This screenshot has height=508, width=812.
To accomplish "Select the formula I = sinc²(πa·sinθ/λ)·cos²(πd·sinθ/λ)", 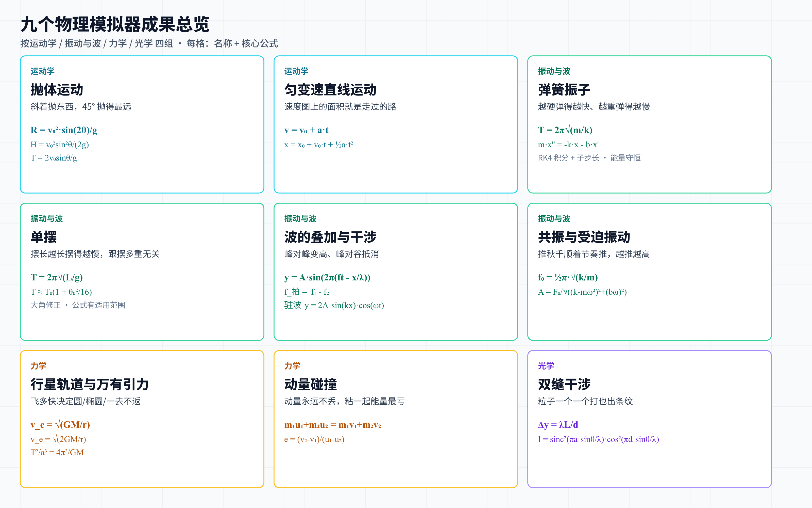I will coord(598,439).
